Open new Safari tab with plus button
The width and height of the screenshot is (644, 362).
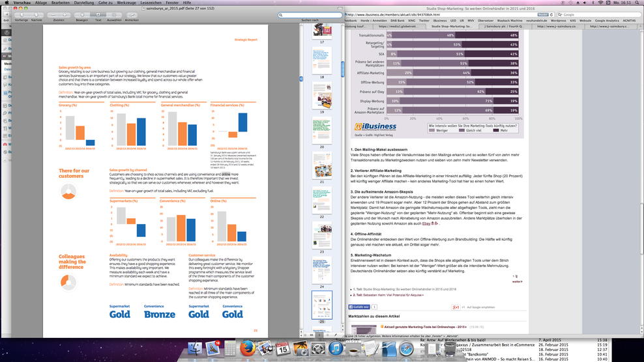pyautogui.click(x=639, y=26)
